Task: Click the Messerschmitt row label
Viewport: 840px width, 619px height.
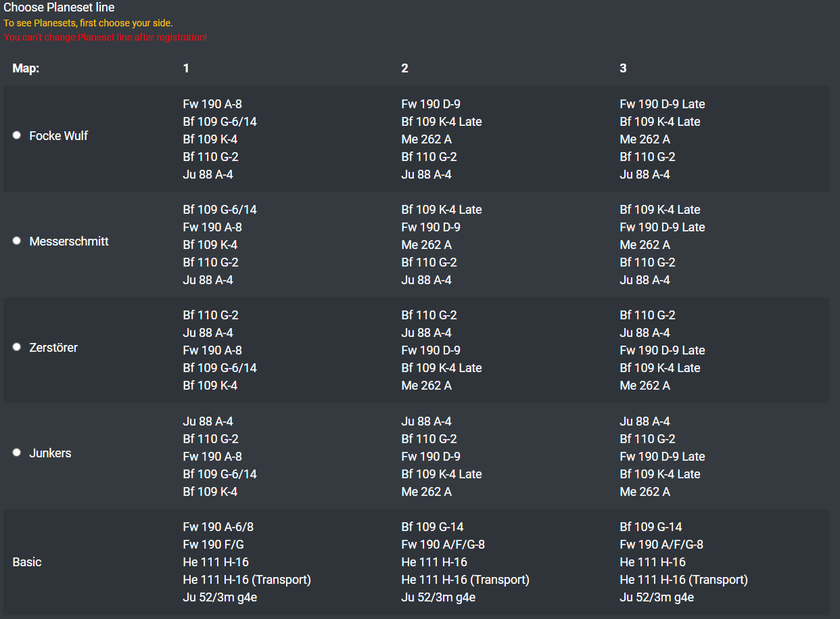Action: pyautogui.click(x=69, y=242)
